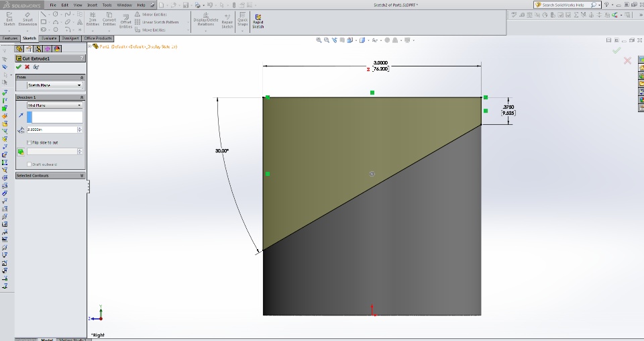Select the 3.0000 width dimension
The height and width of the screenshot is (341, 644).
coord(380,63)
